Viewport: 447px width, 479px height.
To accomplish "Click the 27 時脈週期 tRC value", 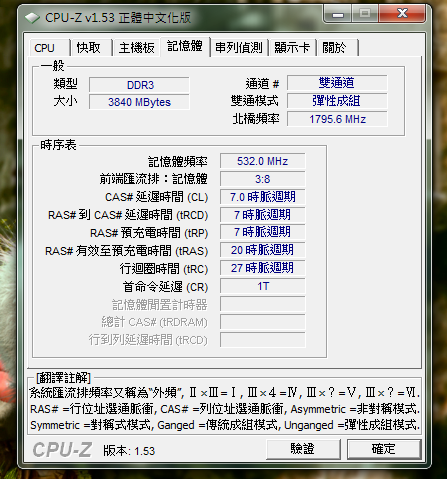I will click(x=262, y=268).
